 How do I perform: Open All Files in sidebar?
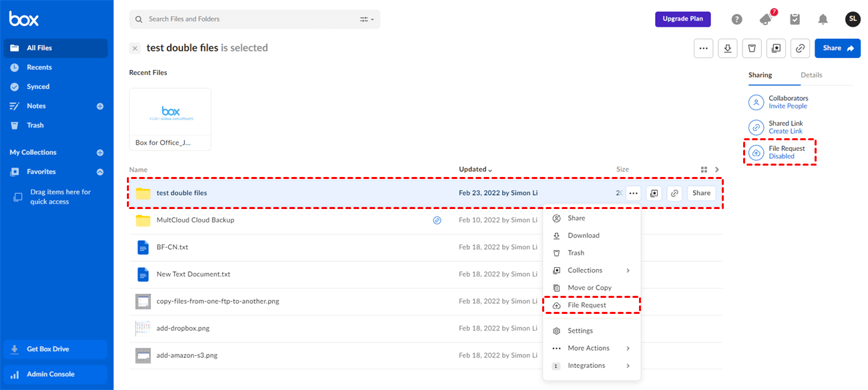click(x=55, y=48)
